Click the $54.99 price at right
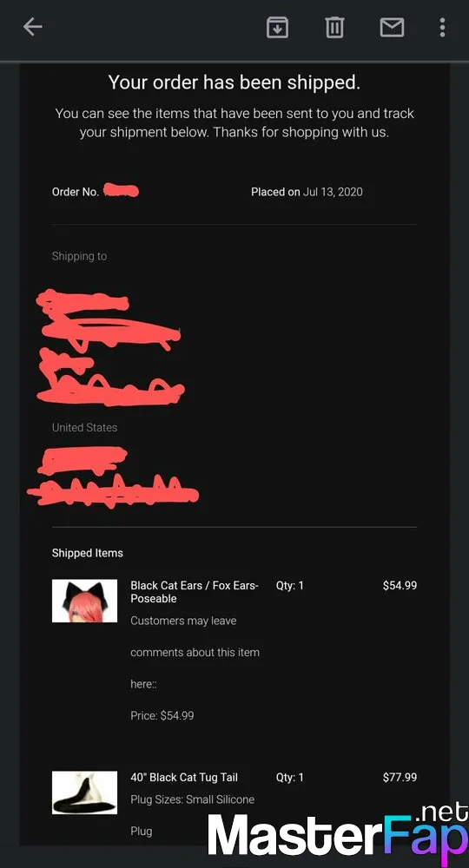This screenshot has width=469, height=868. pyautogui.click(x=400, y=585)
